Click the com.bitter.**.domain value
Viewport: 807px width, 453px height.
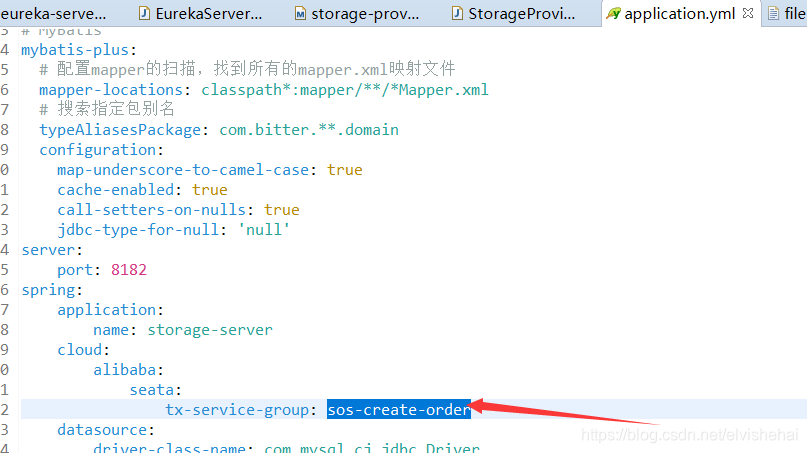pyautogui.click(x=309, y=130)
